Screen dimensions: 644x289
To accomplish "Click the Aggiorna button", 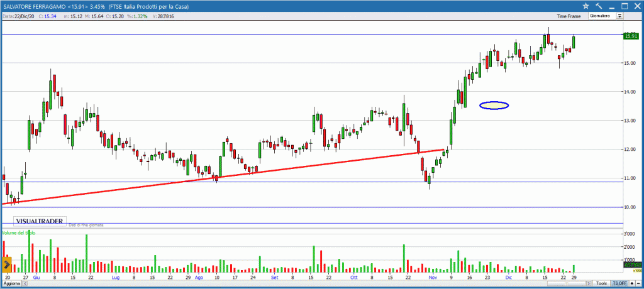I will 11,284.
